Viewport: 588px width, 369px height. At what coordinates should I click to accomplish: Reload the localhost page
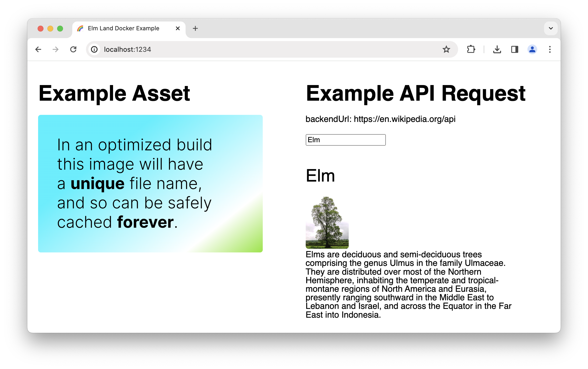click(73, 50)
